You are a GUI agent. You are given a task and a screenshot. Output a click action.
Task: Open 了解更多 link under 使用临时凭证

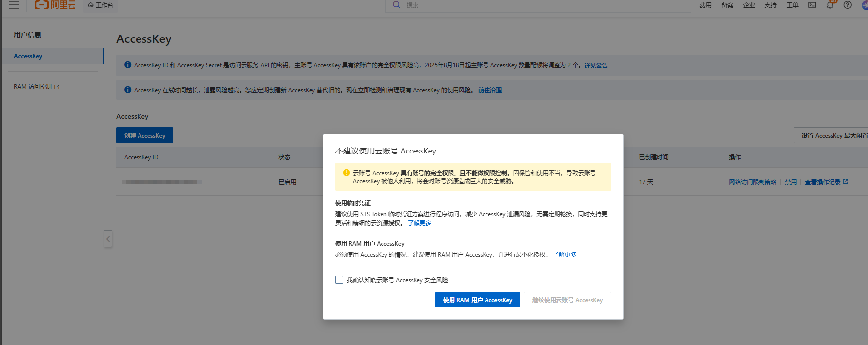419,223
